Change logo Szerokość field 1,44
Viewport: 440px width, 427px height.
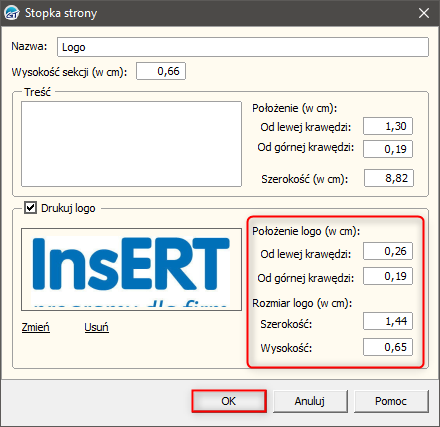point(388,321)
